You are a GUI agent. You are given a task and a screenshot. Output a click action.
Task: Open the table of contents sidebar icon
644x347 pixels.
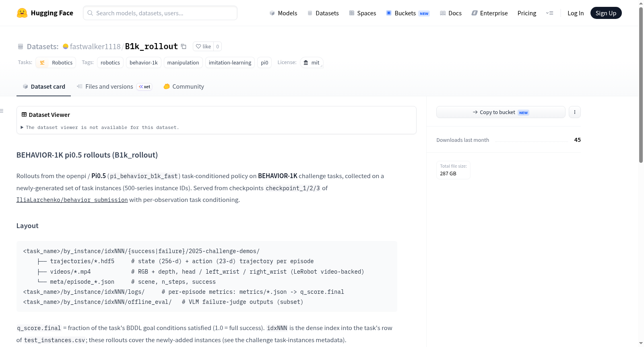(x=2, y=111)
